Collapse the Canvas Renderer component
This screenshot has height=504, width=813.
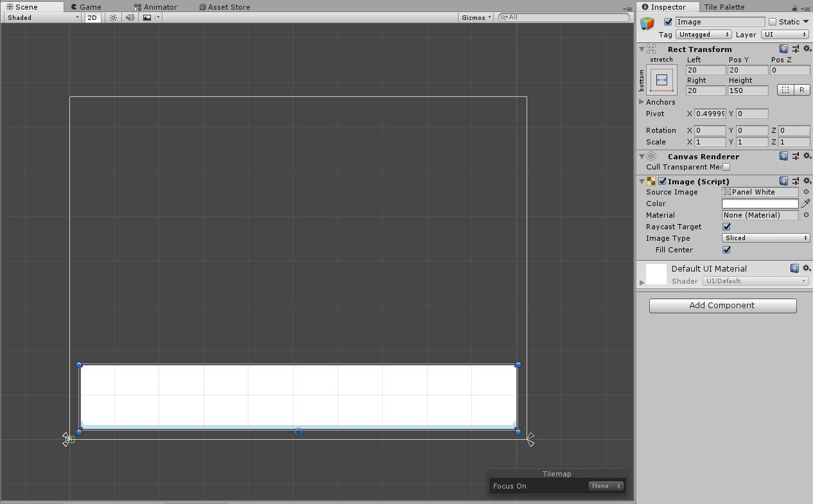pos(642,156)
